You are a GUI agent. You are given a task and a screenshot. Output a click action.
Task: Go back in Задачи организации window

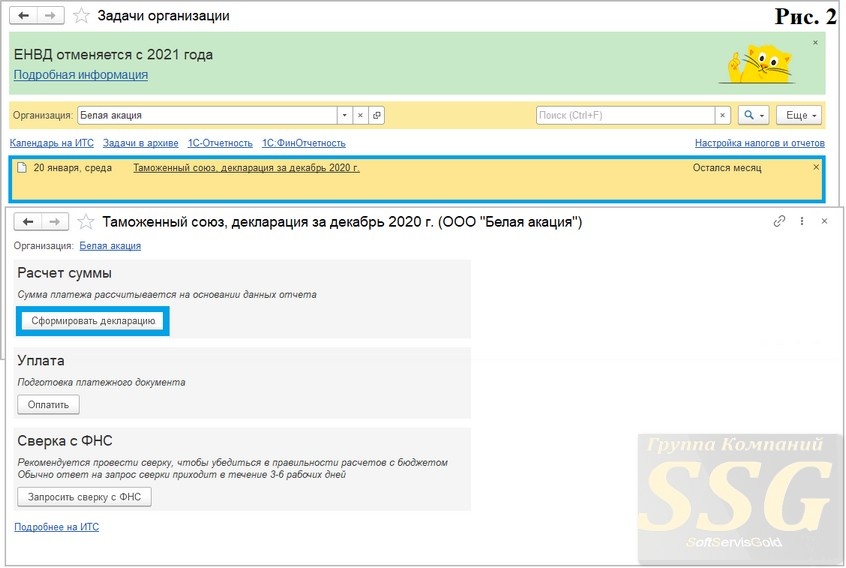tap(23, 16)
